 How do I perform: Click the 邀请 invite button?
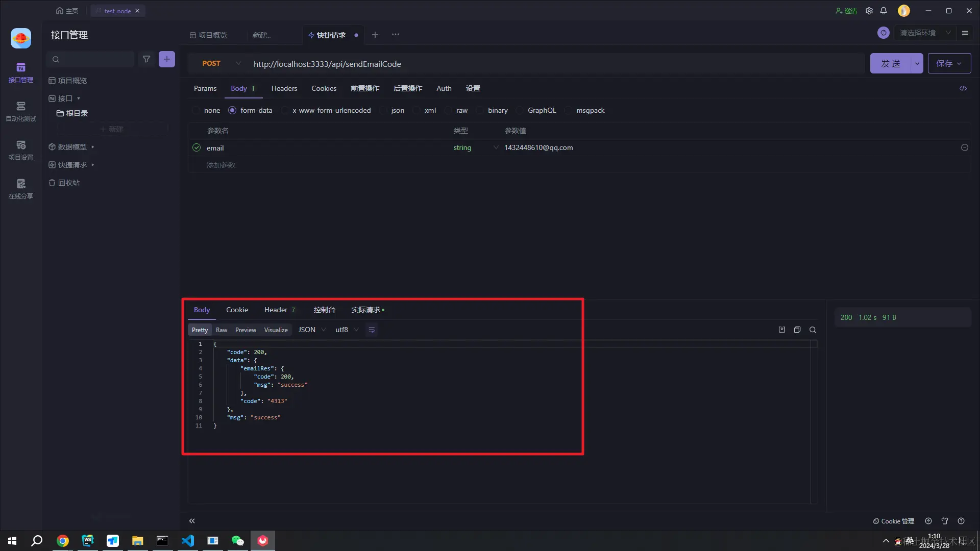click(846, 11)
